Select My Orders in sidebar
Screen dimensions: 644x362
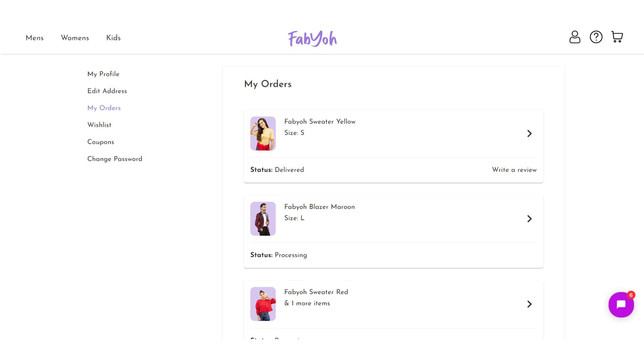104,108
